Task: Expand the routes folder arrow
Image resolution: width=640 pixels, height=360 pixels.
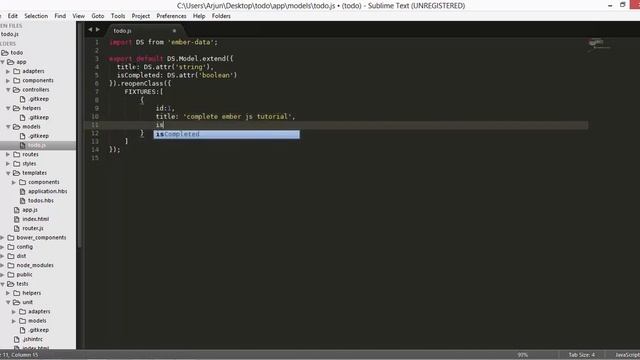Action: pos(8,154)
